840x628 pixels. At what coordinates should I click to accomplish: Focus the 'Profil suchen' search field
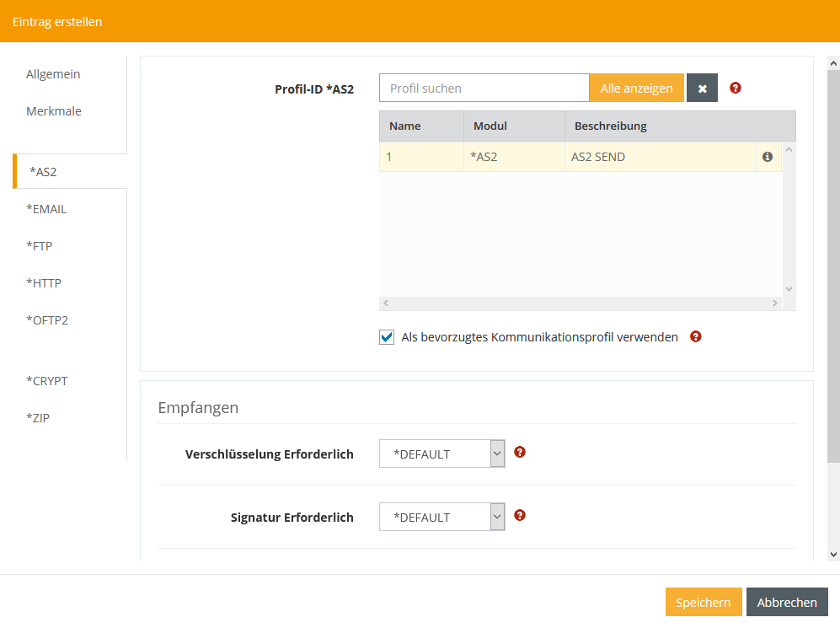[x=484, y=88]
